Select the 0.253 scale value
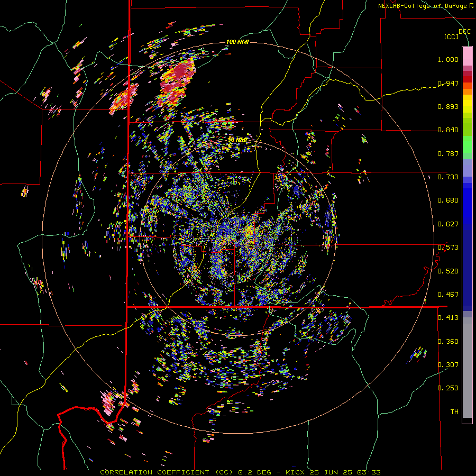Image resolution: width=476 pixels, height=476 pixels. 448,388
